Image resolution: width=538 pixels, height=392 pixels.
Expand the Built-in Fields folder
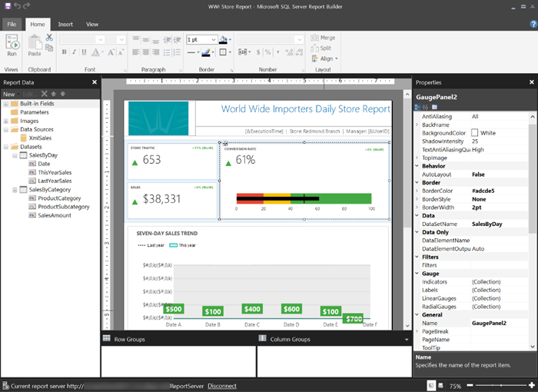(x=5, y=103)
